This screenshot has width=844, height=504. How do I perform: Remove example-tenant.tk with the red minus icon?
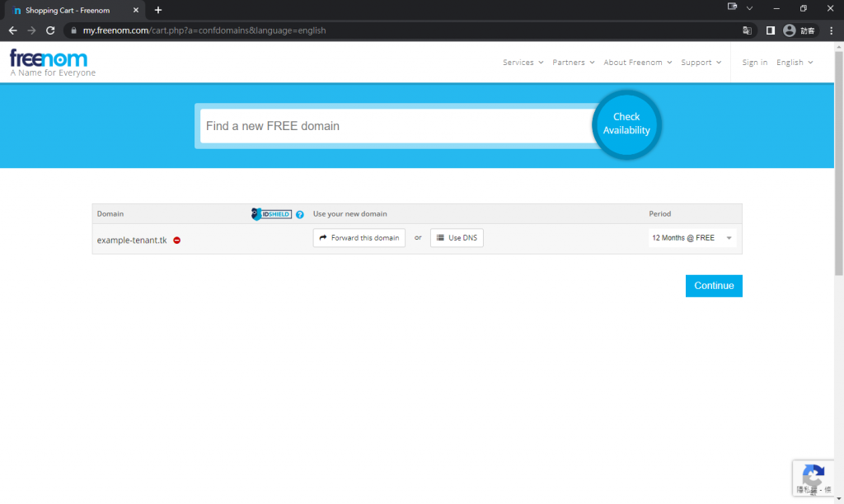tap(176, 240)
